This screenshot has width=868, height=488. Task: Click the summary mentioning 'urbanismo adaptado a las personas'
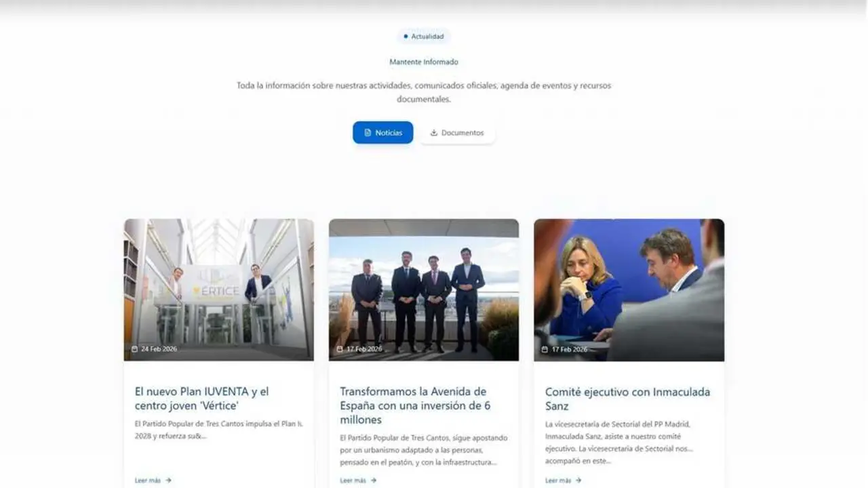click(x=424, y=450)
